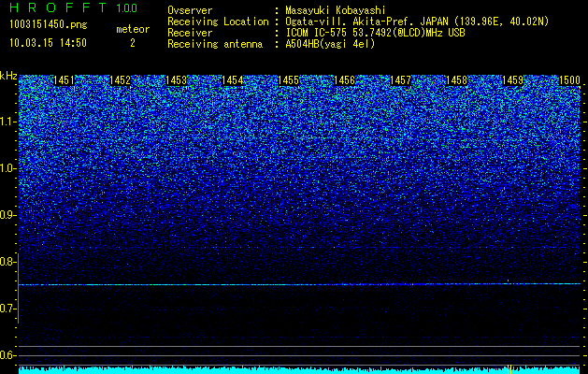Click the 1451 time marker
The width and height of the screenshot is (588, 374).
pyautogui.click(x=64, y=80)
